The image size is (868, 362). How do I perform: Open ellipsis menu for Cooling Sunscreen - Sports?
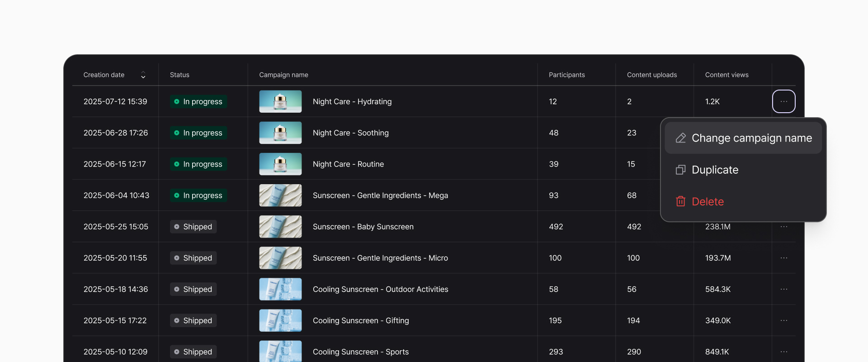(783, 352)
